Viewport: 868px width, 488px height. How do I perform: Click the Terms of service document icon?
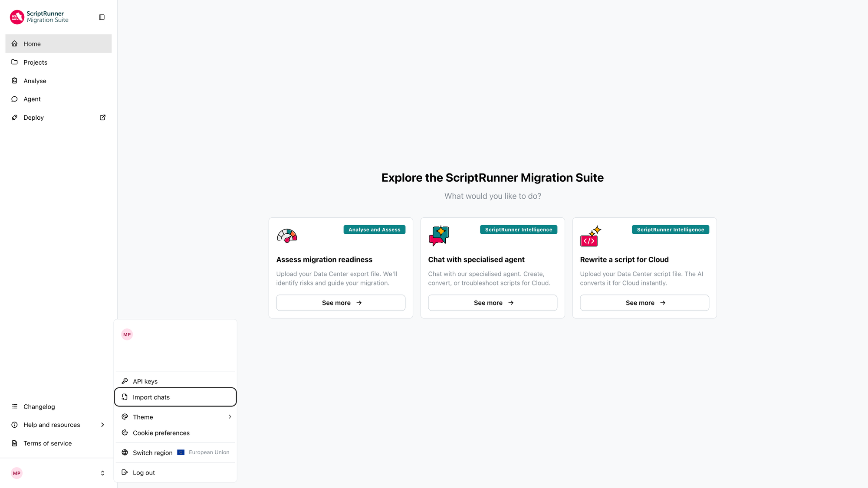point(15,443)
